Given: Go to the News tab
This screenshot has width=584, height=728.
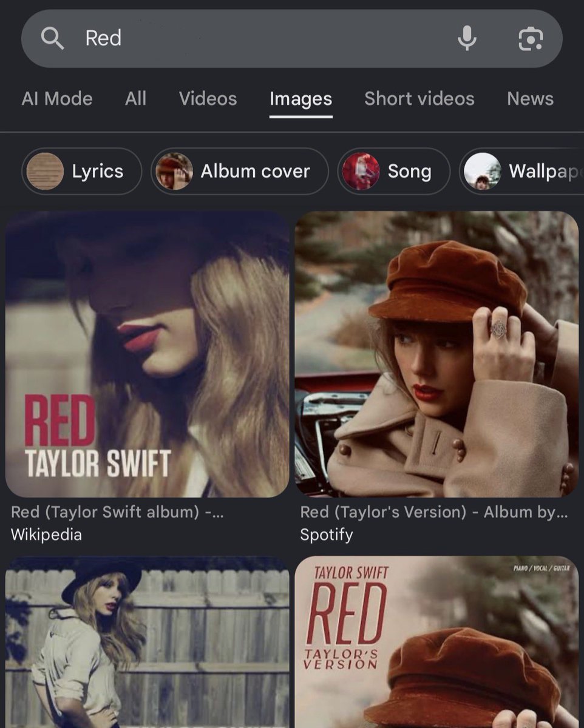Looking at the screenshot, I should [530, 99].
